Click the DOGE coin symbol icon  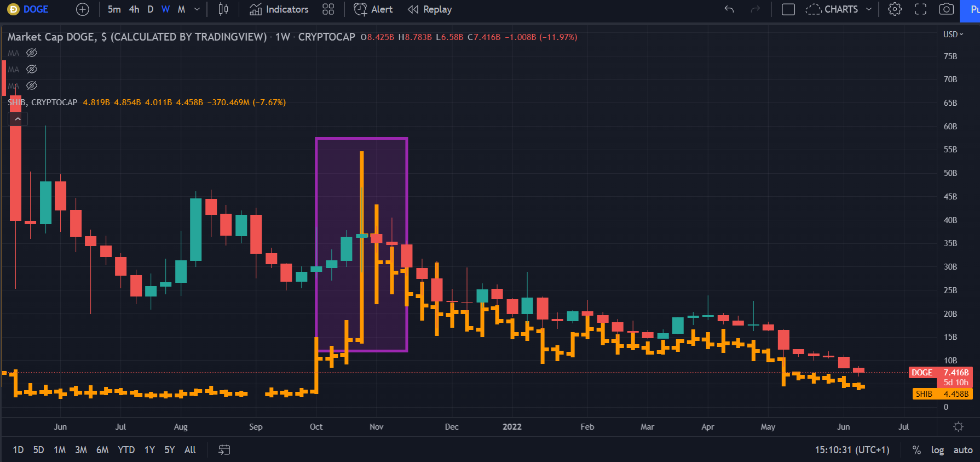coord(13,9)
